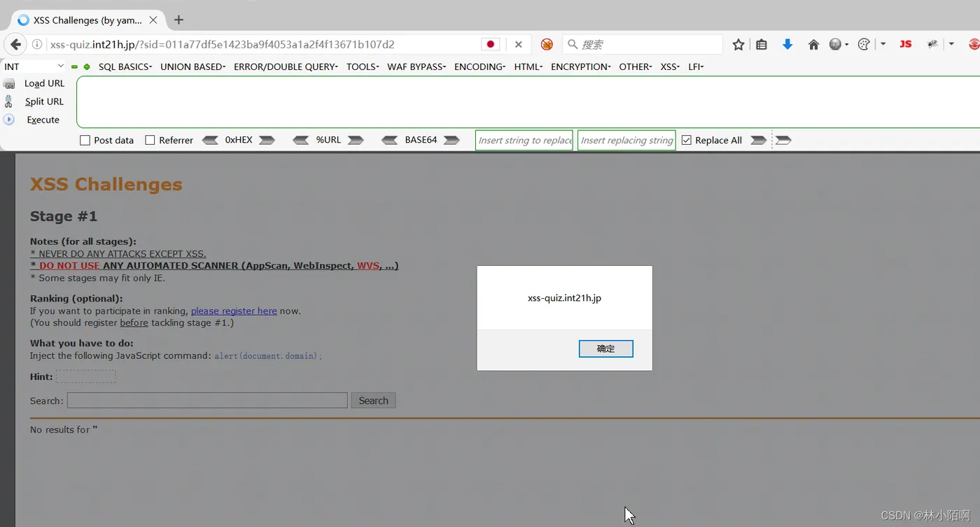Select the XSS Challenges browser tab
980x527 pixels.
click(x=87, y=20)
